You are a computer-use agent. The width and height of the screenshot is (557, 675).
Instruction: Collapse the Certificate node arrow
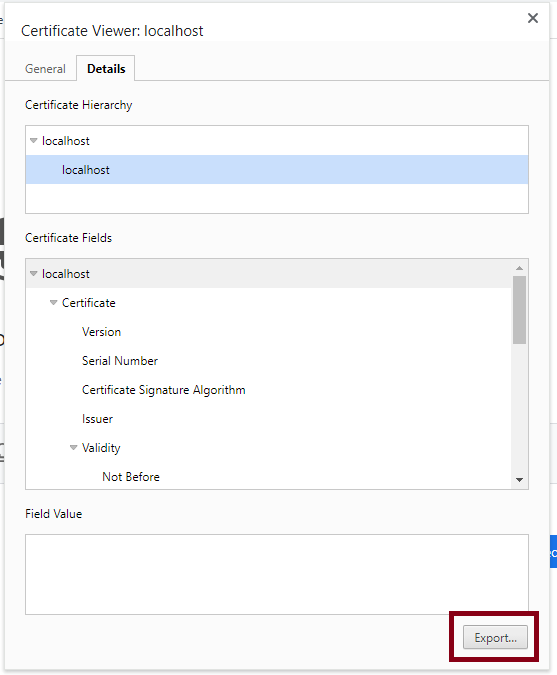(x=53, y=303)
